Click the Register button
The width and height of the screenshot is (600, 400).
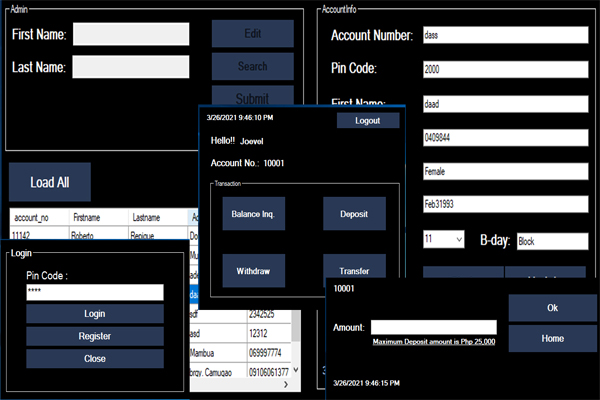point(94,336)
